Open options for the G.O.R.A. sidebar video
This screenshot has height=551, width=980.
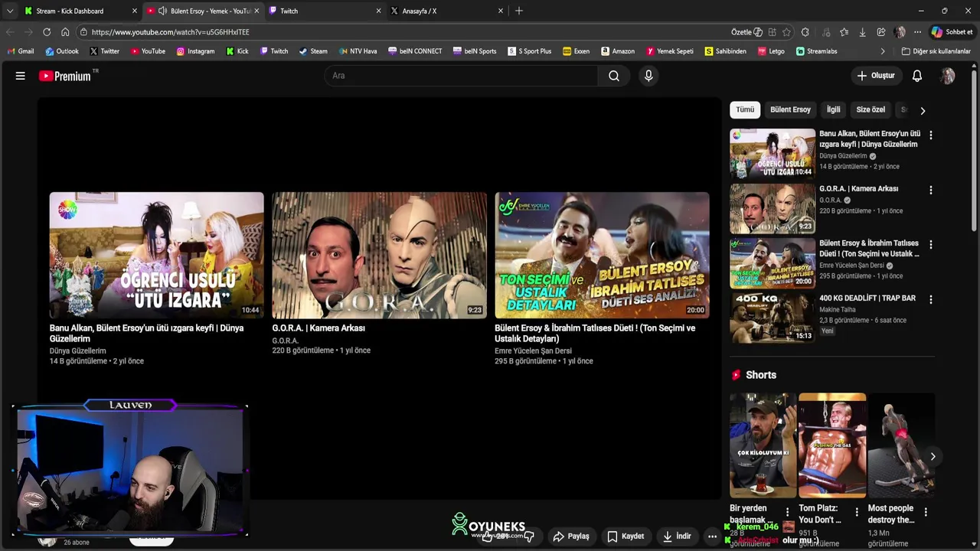click(x=930, y=190)
